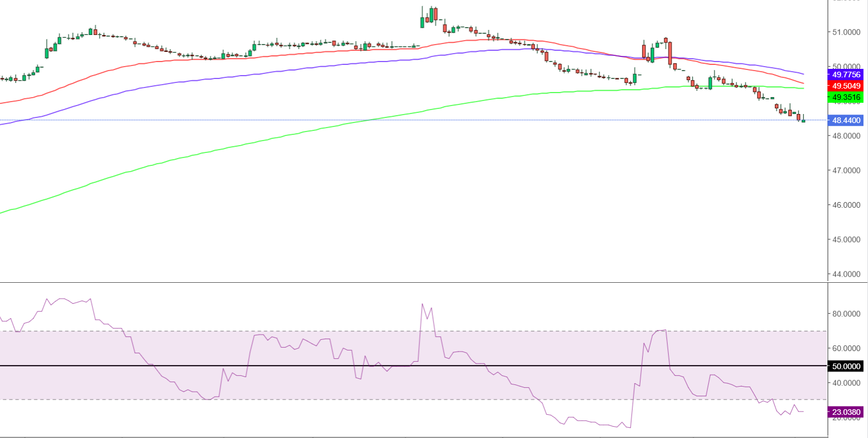868x438 pixels.
Task: Click the 47.0000 price axis label
Action: 847,170
